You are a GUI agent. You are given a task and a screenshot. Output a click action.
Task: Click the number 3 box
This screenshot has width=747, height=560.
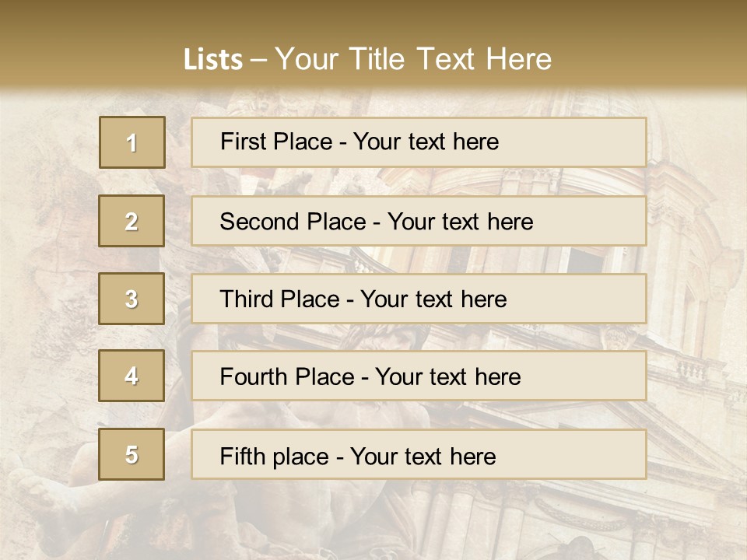coord(132,299)
